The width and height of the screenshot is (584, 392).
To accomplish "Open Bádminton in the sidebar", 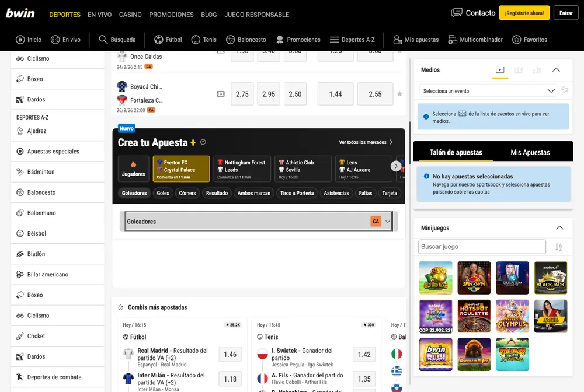I will [x=58, y=172].
